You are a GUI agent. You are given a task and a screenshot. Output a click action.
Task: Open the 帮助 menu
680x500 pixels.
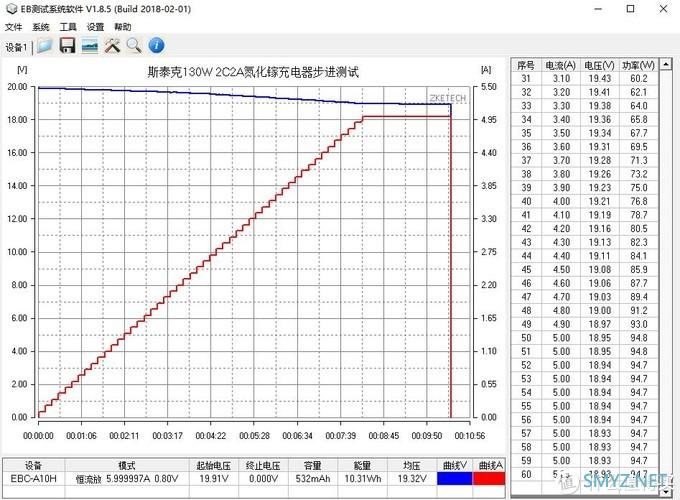click(123, 27)
